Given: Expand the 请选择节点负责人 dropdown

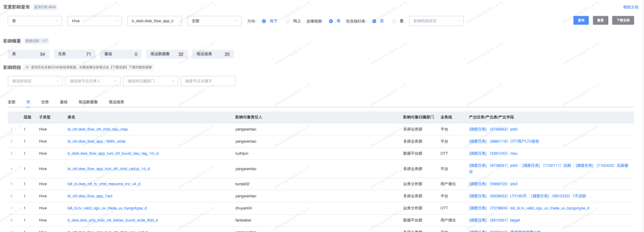Looking at the screenshot, I should [x=92, y=81].
